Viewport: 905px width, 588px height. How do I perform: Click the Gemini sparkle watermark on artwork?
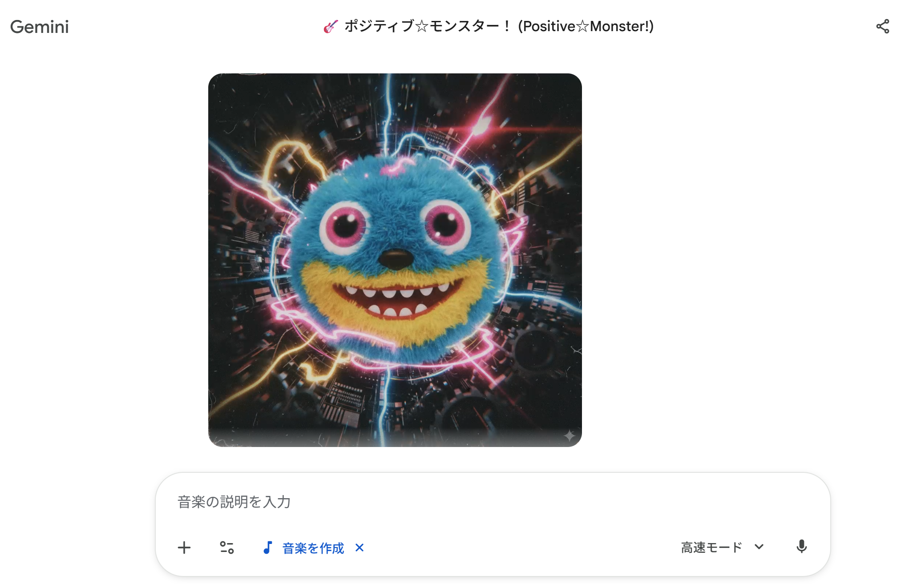point(569,435)
